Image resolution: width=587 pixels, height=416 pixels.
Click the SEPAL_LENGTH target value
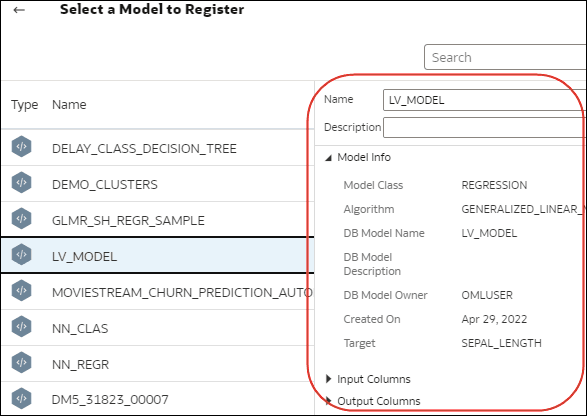point(501,343)
